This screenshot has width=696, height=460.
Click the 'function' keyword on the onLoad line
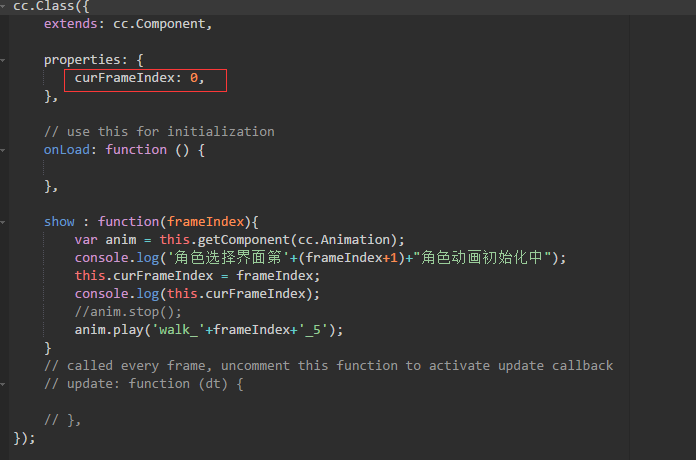click(x=136, y=150)
